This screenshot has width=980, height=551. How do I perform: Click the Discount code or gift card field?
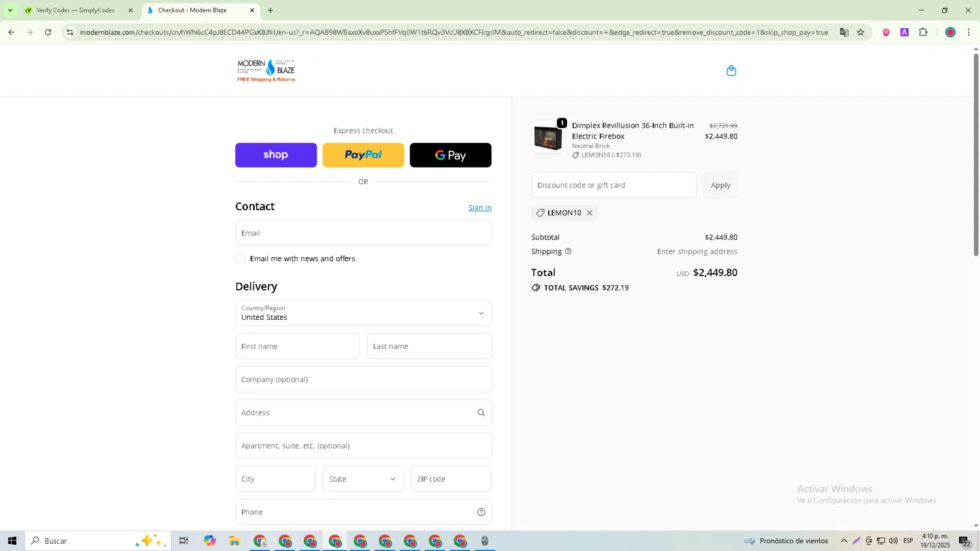[613, 185]
